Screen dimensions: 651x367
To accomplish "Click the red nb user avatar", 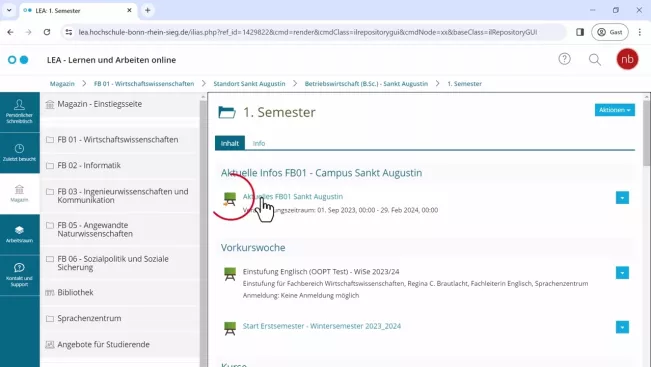I will point(627,59).
